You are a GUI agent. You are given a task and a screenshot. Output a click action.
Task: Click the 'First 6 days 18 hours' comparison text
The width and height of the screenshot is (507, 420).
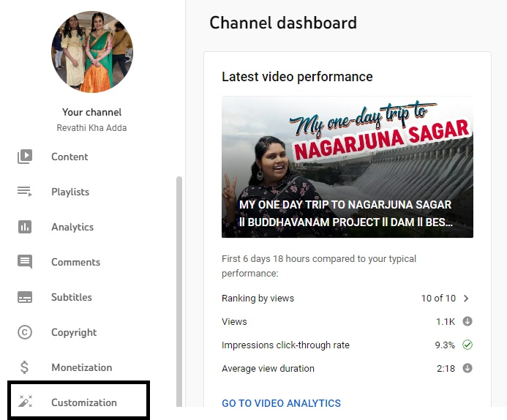319,266
